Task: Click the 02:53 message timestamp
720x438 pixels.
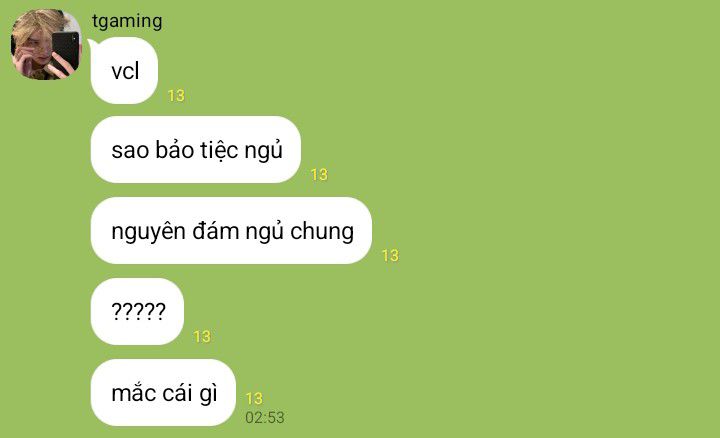Action: pyautogui.click(x=265, y=417)
